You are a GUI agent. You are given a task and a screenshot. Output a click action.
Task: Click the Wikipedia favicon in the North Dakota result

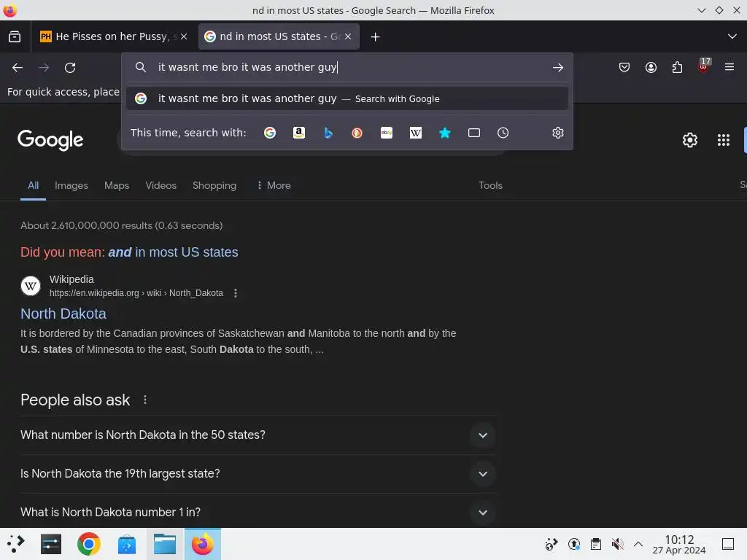click(31, 286)
